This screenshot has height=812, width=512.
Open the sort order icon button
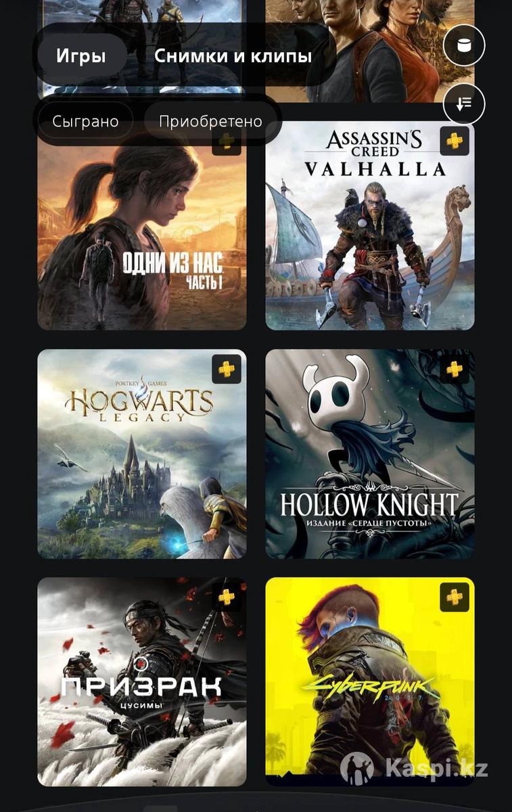(464, 104)
